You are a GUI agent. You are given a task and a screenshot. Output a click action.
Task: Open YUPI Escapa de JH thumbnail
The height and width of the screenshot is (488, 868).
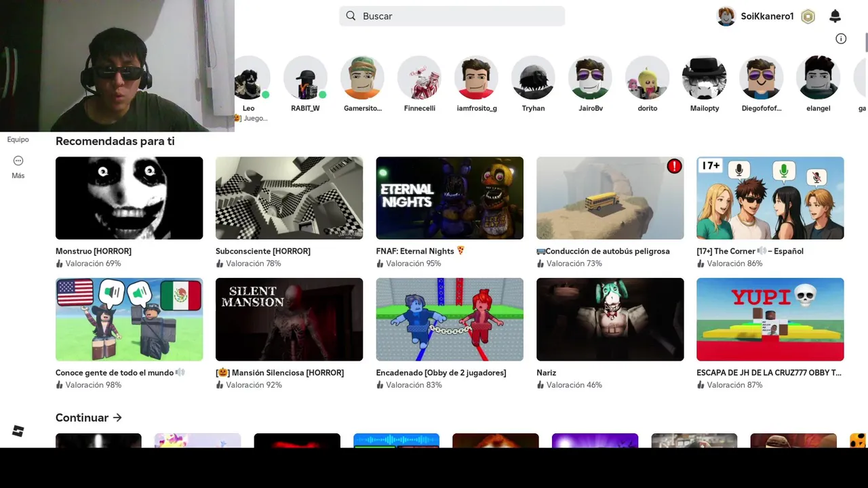click(770, 319)
